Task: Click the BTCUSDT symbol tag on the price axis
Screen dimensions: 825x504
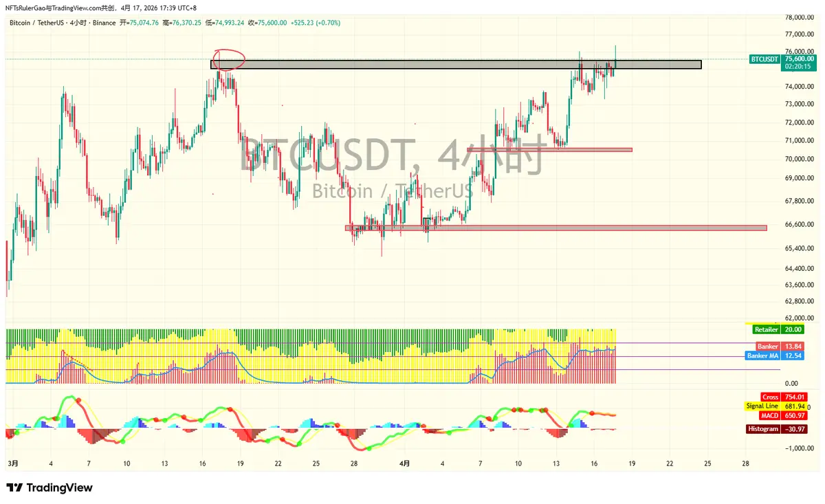Action: click(764, 59)
